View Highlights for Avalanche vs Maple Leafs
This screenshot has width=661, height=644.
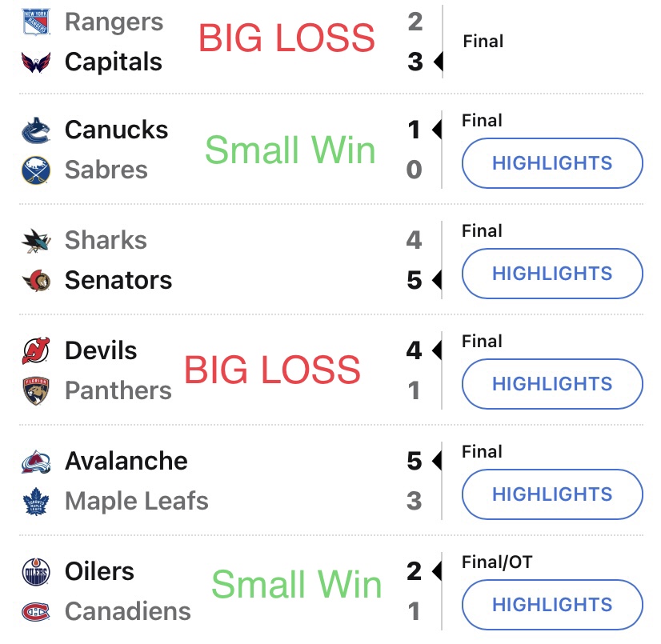click(x=552, y=494)
